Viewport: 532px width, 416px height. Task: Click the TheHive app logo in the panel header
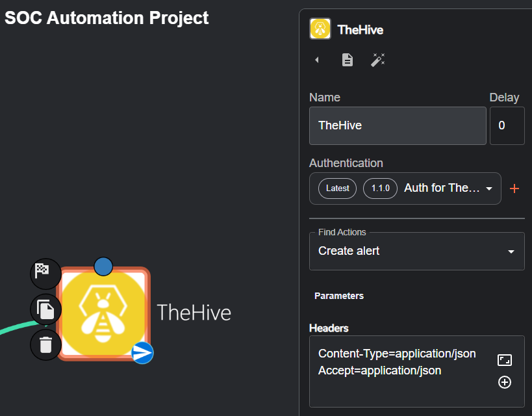tap(320, 29)
